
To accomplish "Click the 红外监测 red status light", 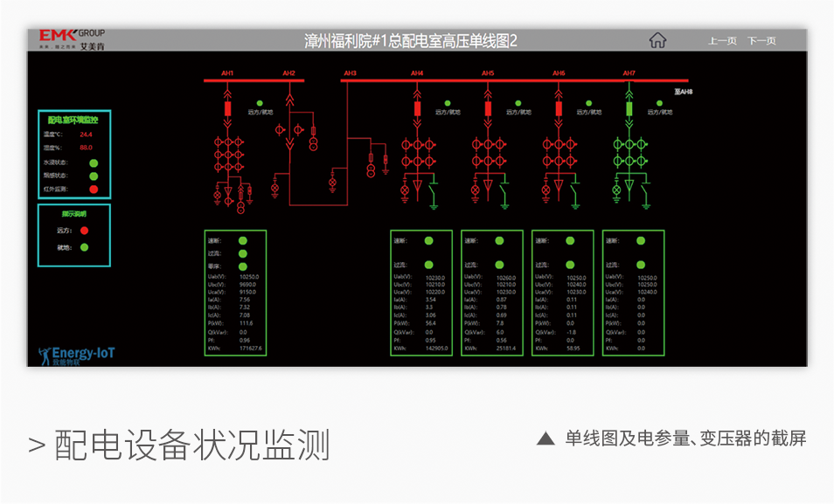I will [x=94, y=190].
